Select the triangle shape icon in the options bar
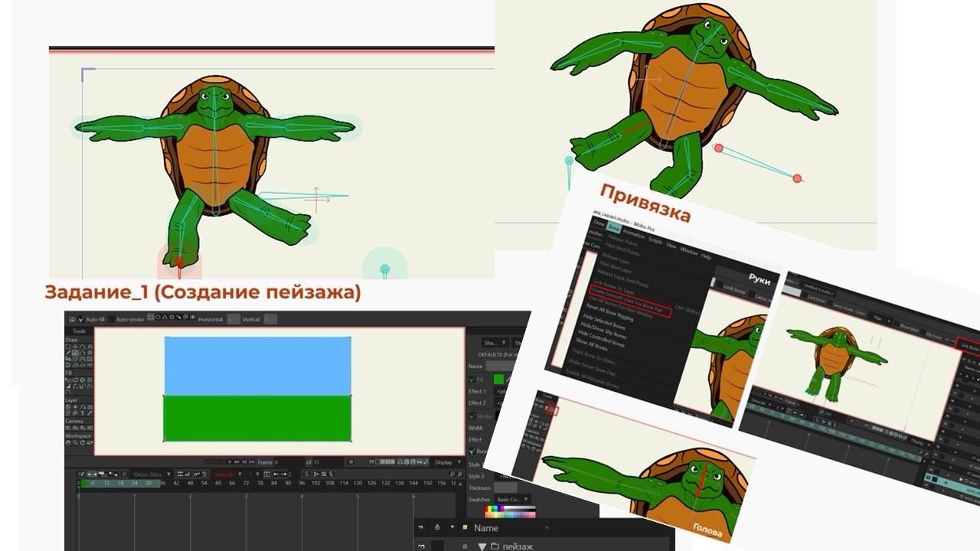This screenshot has width=980, height=551. click(x=166, y=318)
